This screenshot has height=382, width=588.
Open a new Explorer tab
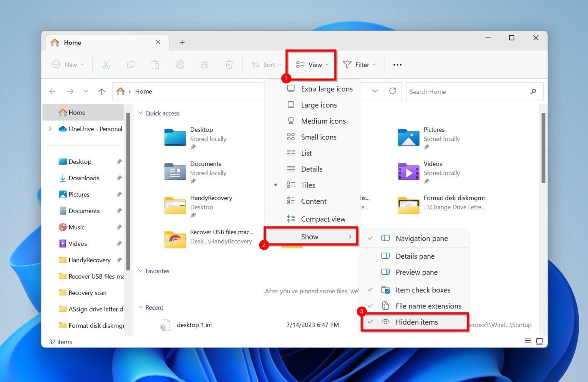coord(182,42)
